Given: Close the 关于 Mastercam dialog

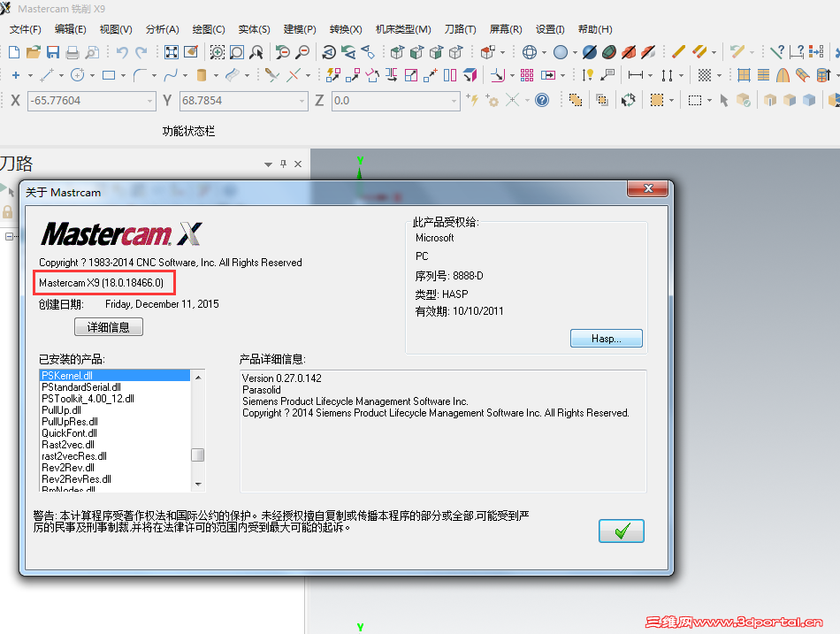Looking at the screenshot, I should pyautogui.click(x=647, y=188).
